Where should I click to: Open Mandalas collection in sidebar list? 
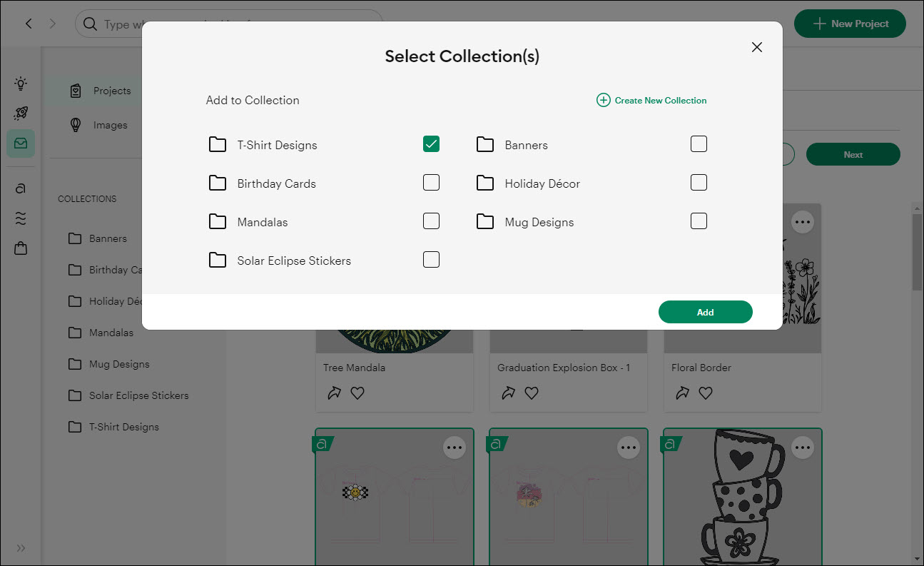coord(111,333)
